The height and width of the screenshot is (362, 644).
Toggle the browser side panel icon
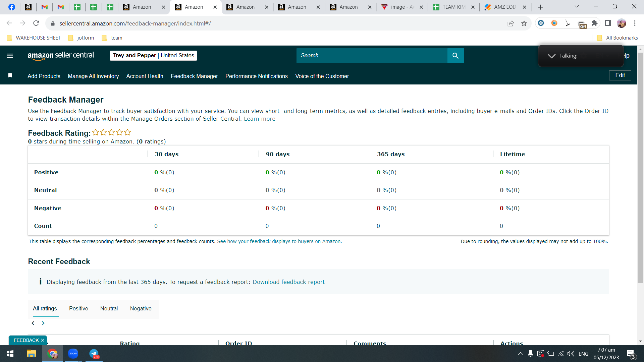(608, 23)
